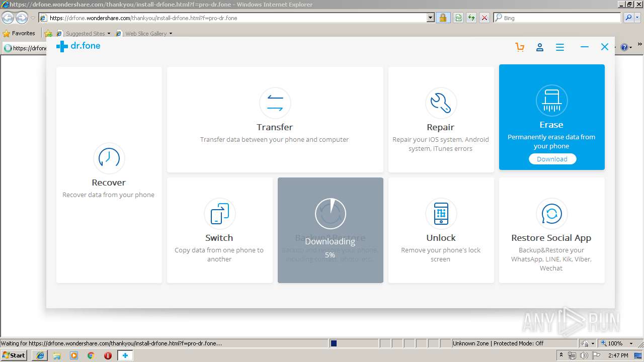Select the drfone browser tab
The height and width of the screenshot is (362, 644).
[x=25, y=48]
